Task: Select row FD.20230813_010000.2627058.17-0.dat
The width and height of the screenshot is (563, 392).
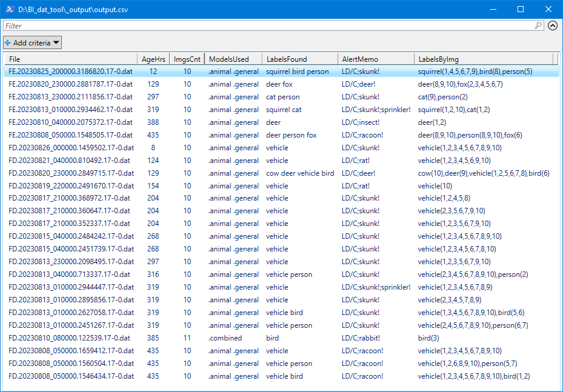Action: (281, 313)
